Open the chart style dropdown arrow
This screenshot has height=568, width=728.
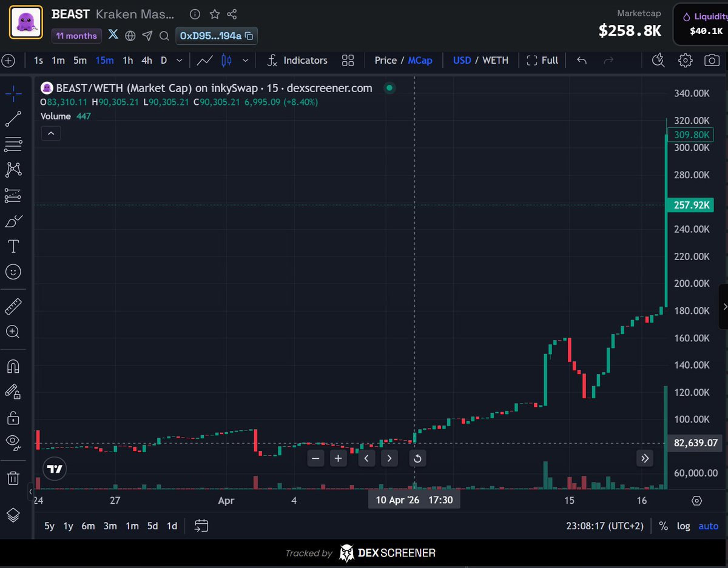pos(245,60)
